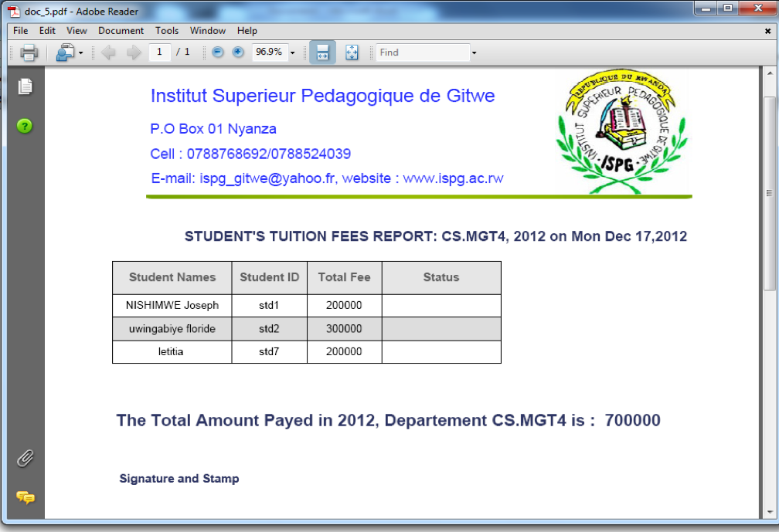
Task: Open the Find options dropdown arrow
Action: click(474, 53)
